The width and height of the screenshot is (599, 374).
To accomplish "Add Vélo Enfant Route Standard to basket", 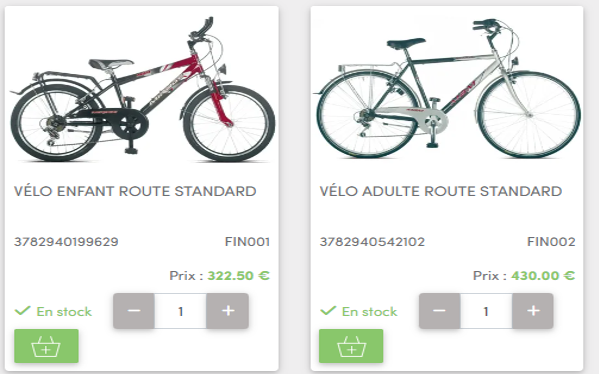I will click(x=46, y=346).
